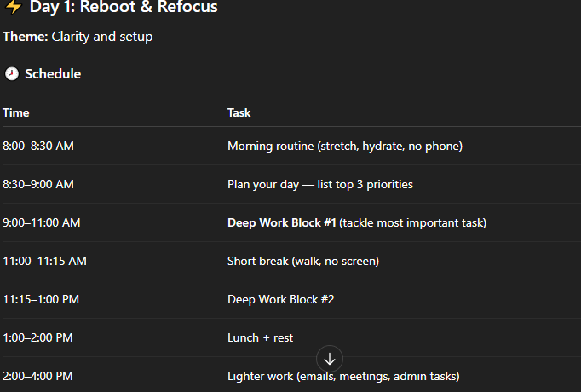The height and width of the screenshot is (392, 581).
Task: Click the 9:00–11:00 AM time cell
Action: pos(42,222)
